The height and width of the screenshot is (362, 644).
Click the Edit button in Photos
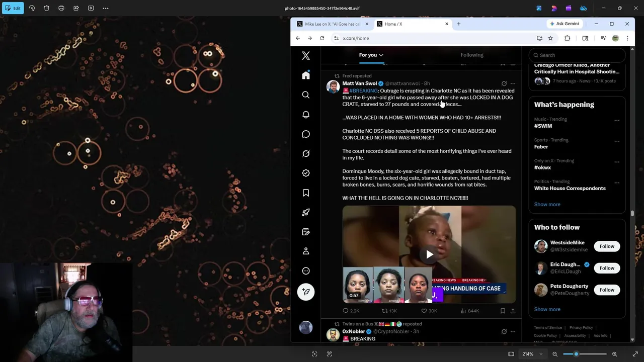coord(13,8)
